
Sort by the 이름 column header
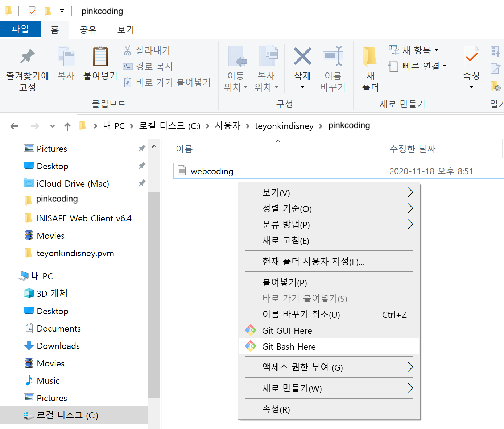184,149
